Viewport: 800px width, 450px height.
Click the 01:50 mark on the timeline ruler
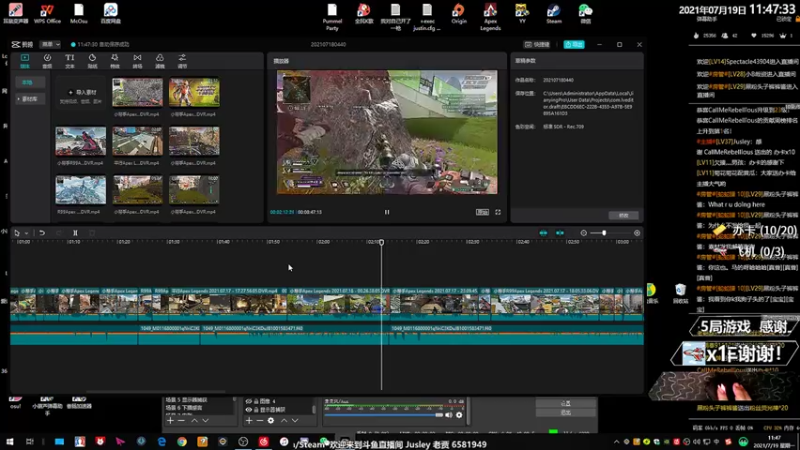[273, 242]
